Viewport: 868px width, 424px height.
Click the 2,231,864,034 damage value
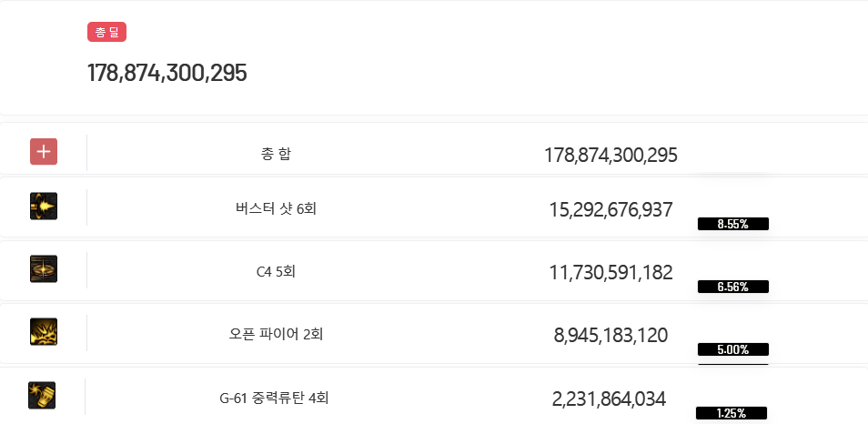(x=609, y=399)
